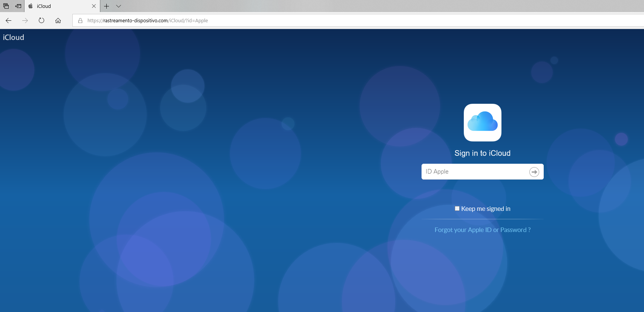
Task: Reload the page with refresh icon
Action: (41, 20)
